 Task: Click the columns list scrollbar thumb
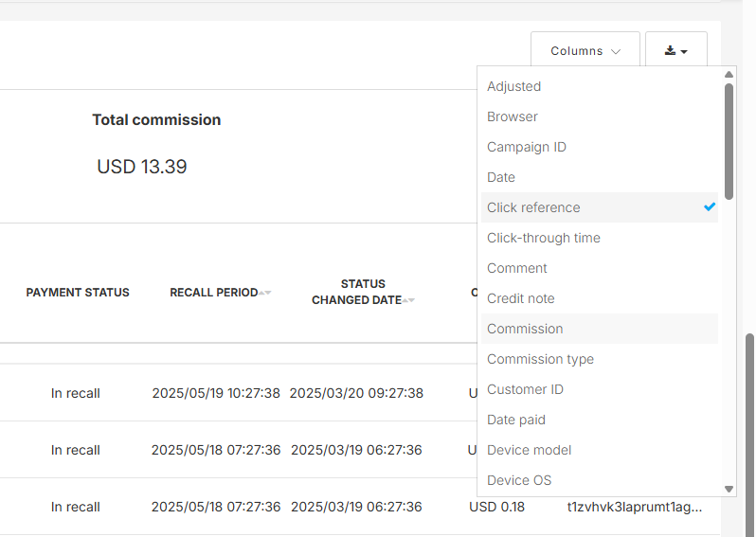[x=729, y=140]
